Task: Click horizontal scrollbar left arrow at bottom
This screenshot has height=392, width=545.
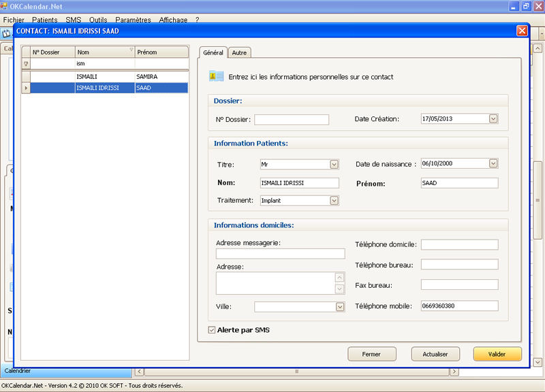Action: 139,372
